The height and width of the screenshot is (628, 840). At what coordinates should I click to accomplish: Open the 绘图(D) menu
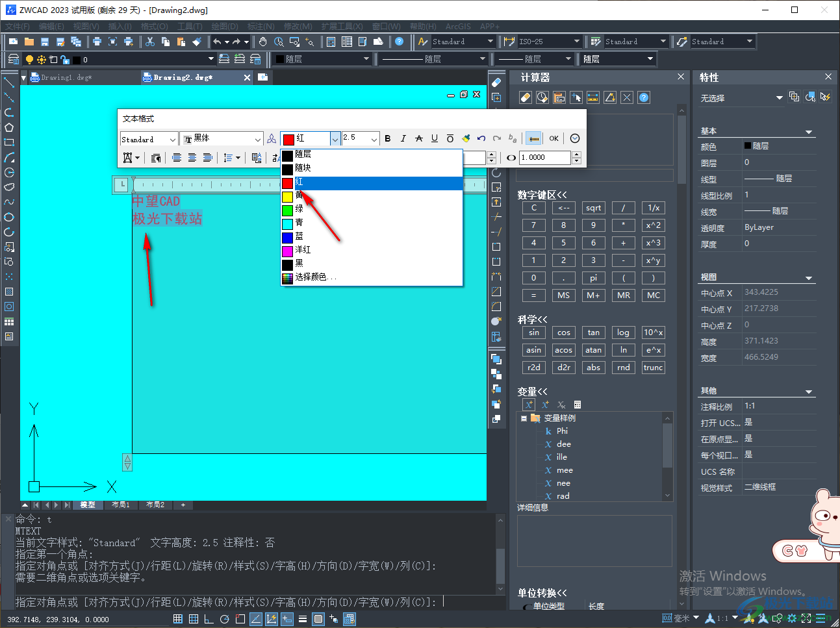click(x=225, y=27)
